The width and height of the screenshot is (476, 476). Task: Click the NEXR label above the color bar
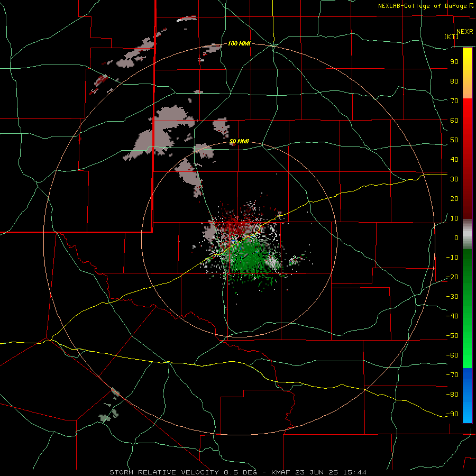tap(464, 32)
